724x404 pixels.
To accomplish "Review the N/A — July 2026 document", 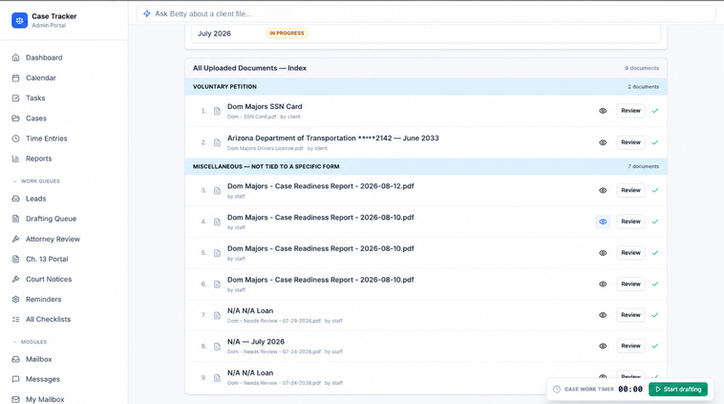I will point(631,346).
